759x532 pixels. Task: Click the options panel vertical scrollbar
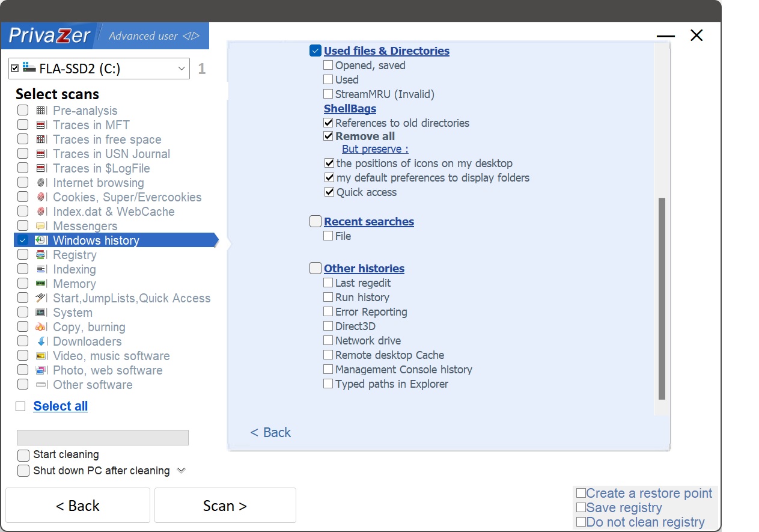[x=662, y=298]
